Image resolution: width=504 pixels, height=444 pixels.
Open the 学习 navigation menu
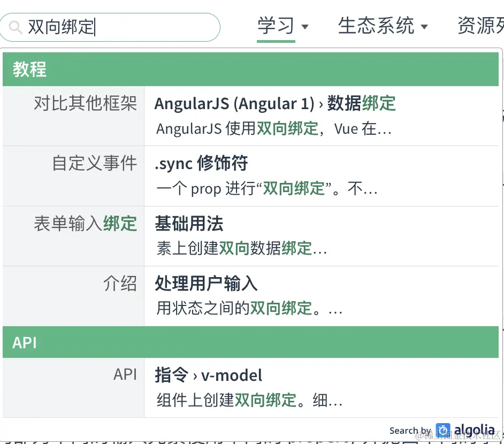coord(276,26)
